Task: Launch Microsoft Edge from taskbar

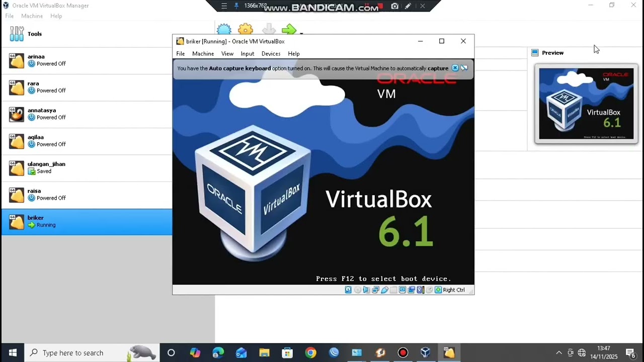Action: [x=218, y=352]
